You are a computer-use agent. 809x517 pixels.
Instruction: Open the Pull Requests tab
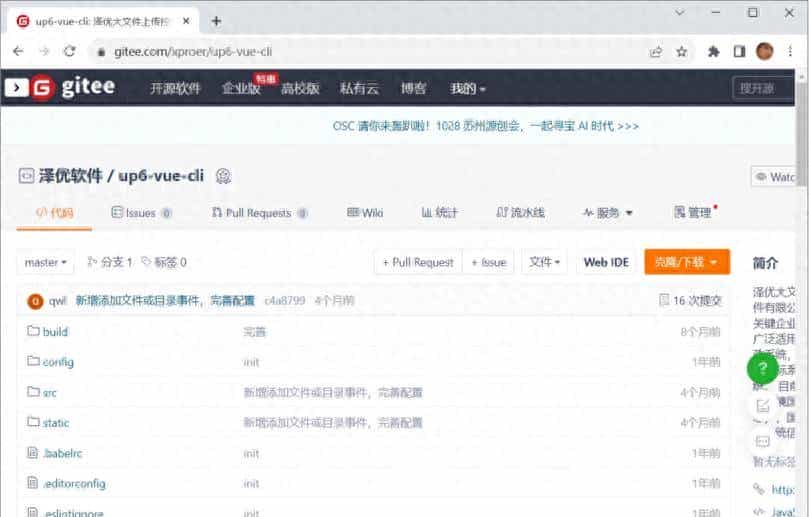260,213
